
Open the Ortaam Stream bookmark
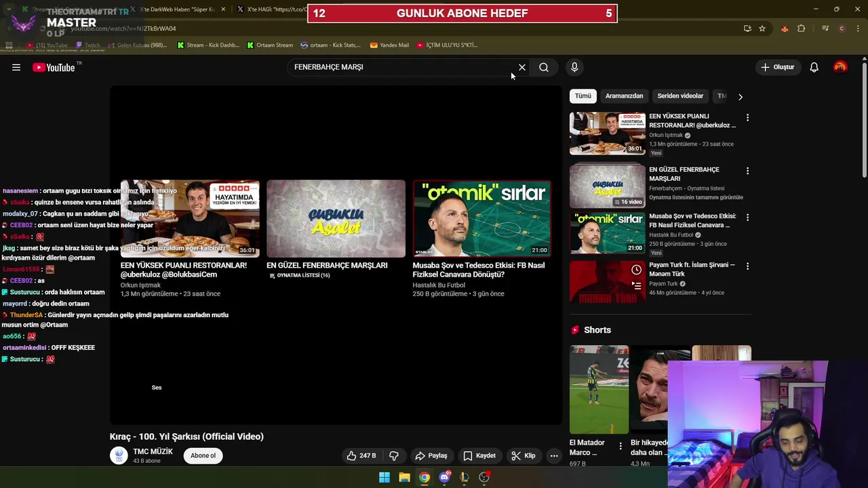click(x=270, y=45)
